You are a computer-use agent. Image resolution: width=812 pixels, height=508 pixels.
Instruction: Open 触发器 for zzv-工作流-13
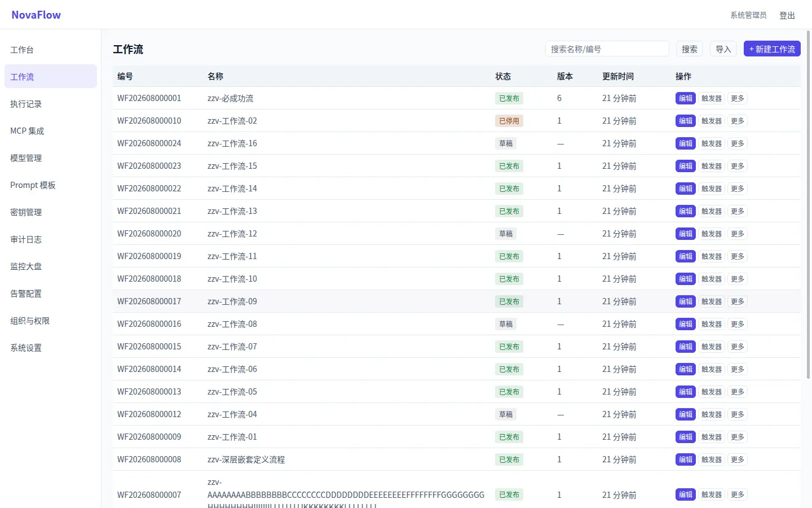pyautogui.click(x=712, y=211)
